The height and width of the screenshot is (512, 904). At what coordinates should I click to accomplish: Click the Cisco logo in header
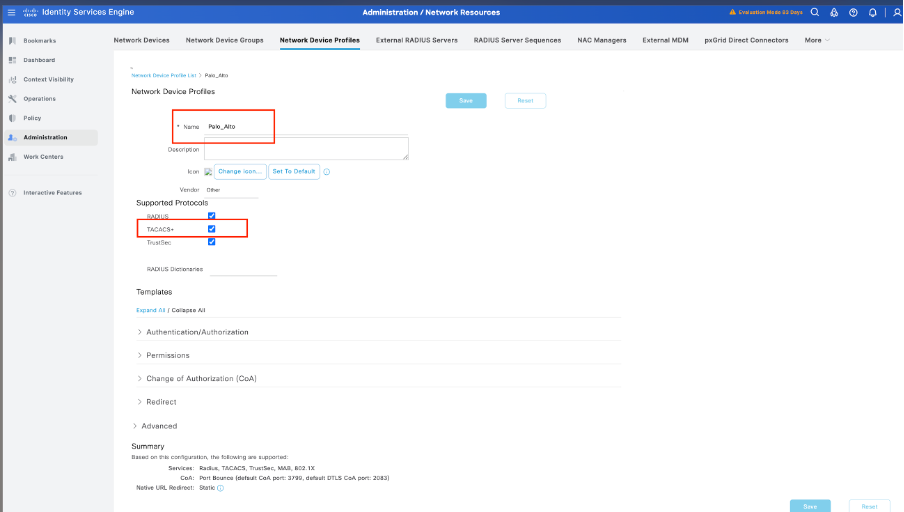(x=30, y=12)
